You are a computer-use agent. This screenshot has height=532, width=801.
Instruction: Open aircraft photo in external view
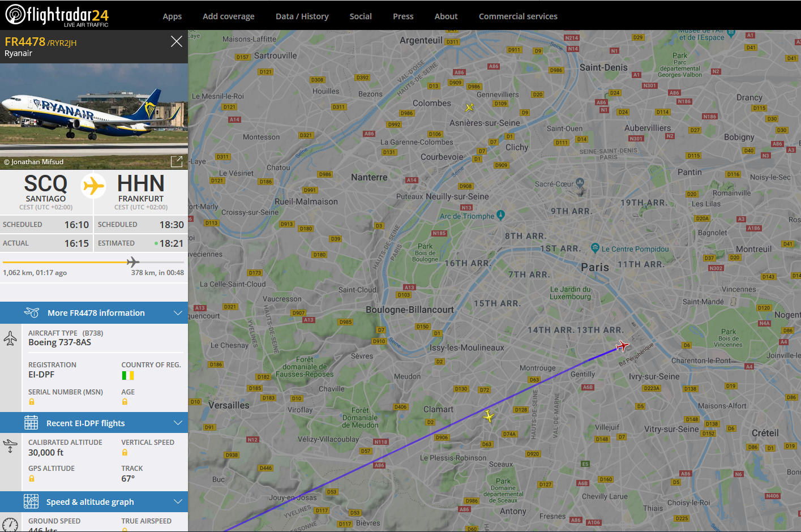177,161
